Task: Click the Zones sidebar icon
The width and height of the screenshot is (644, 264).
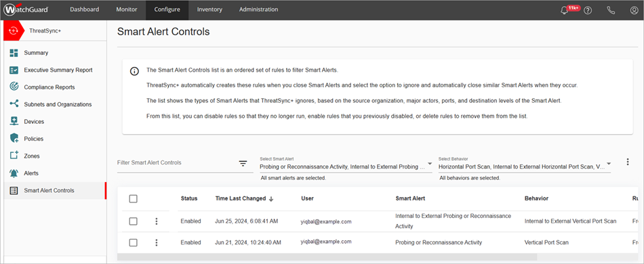Action: (x=14, y=156)
